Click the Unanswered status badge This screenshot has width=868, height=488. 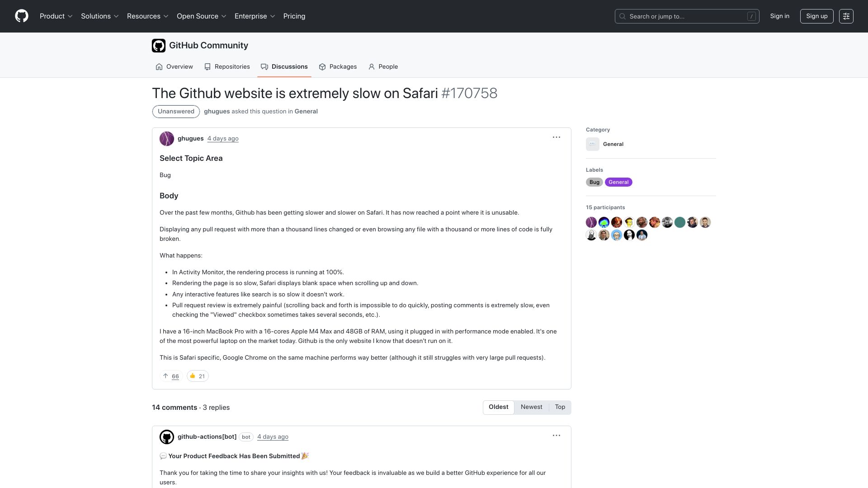176,112
